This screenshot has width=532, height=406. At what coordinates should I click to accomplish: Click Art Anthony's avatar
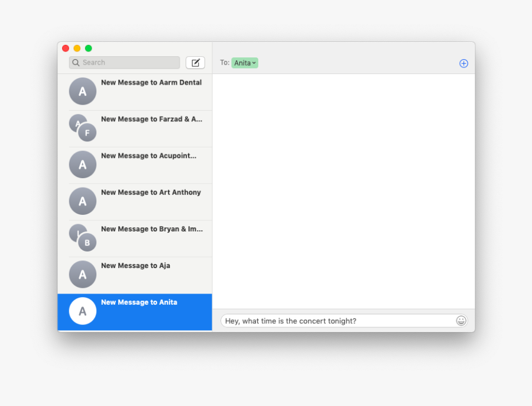(x=82, y=201)
